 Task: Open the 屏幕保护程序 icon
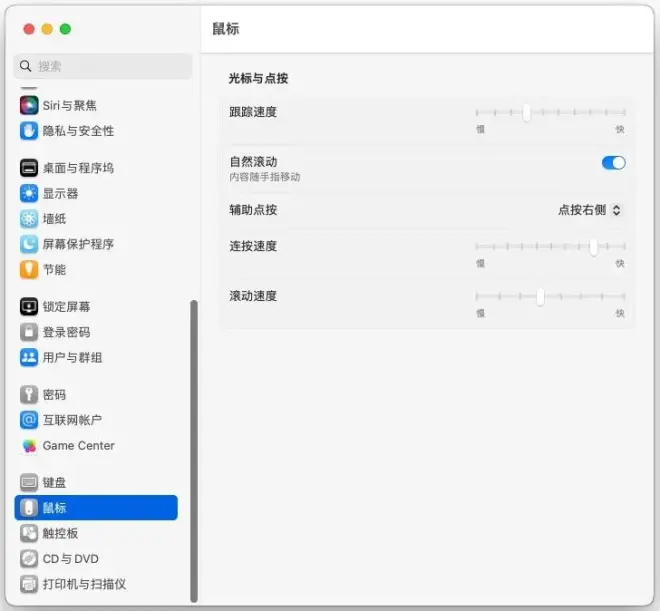click(x=29, y=244)
